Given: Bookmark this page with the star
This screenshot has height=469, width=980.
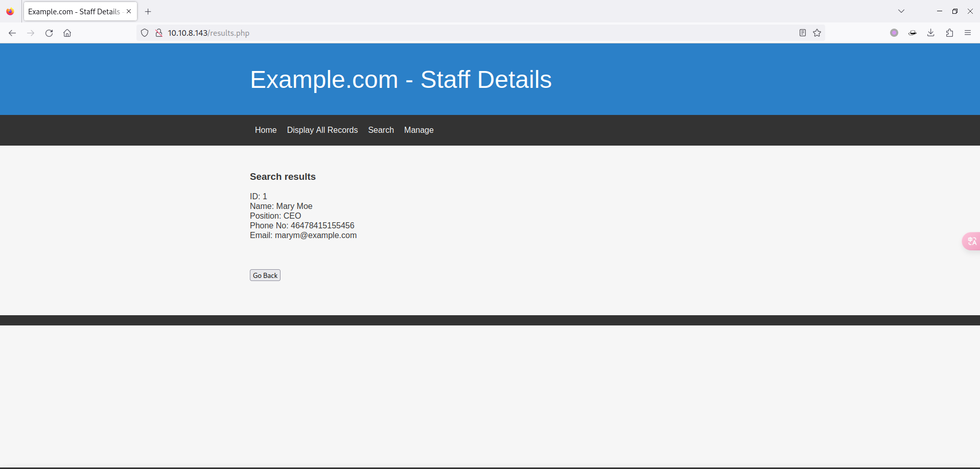Looking at the screenshot, I should click(817, 33).
